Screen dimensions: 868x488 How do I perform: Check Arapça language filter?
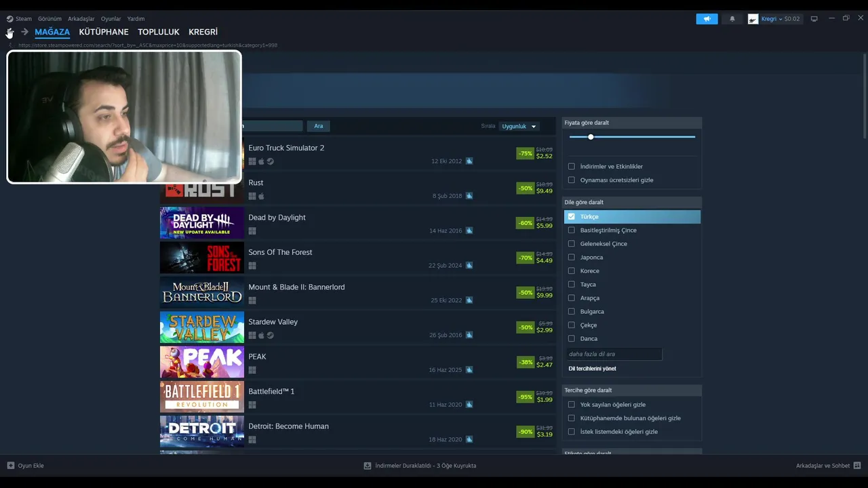[x=572, y=298]
